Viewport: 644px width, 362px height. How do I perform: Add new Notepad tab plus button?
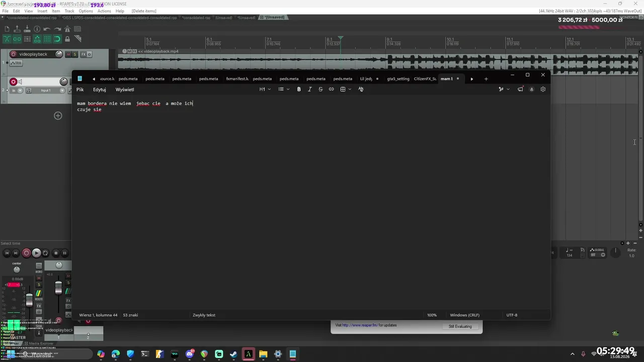[486, 79]
